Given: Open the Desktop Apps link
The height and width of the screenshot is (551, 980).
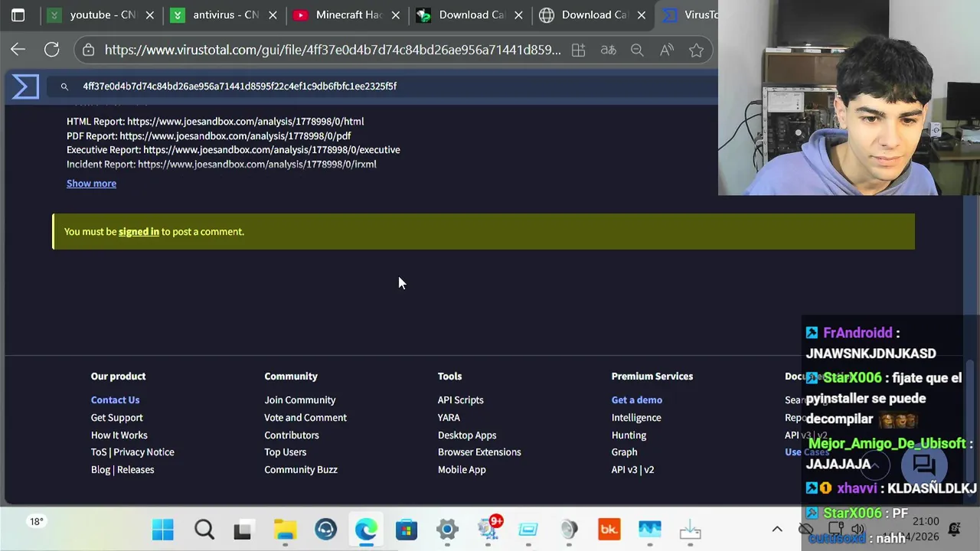Looking at the screenshot, I should (x=467, y=435).
